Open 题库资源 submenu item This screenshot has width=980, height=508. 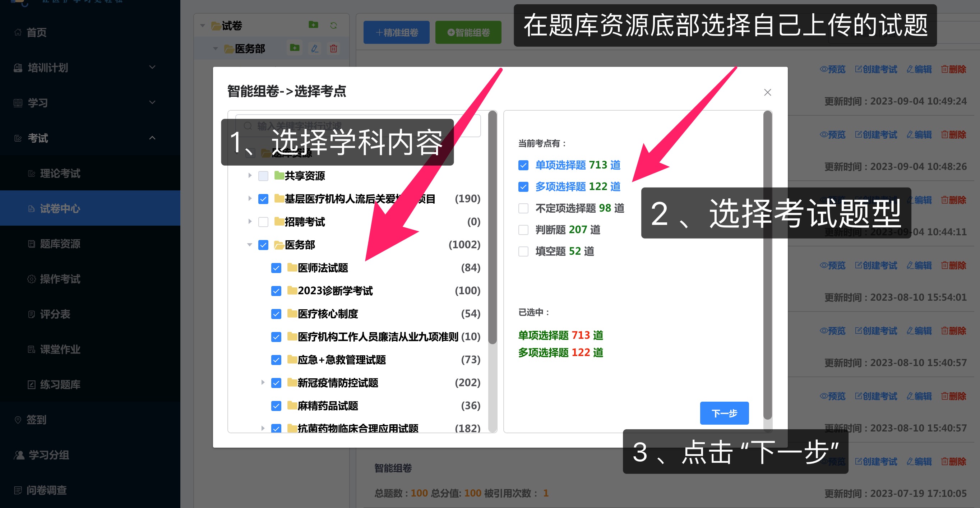point(90,244)
